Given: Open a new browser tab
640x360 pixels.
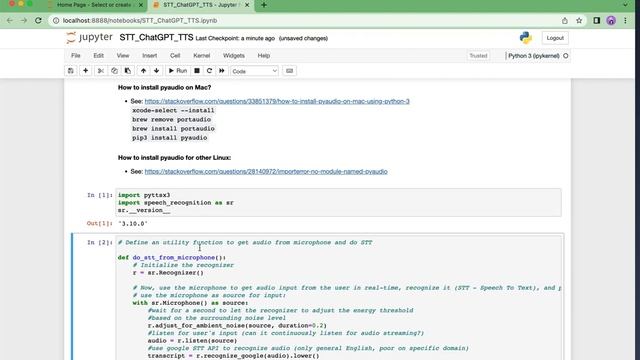Looking at the screenshot, I should [264, 5].
